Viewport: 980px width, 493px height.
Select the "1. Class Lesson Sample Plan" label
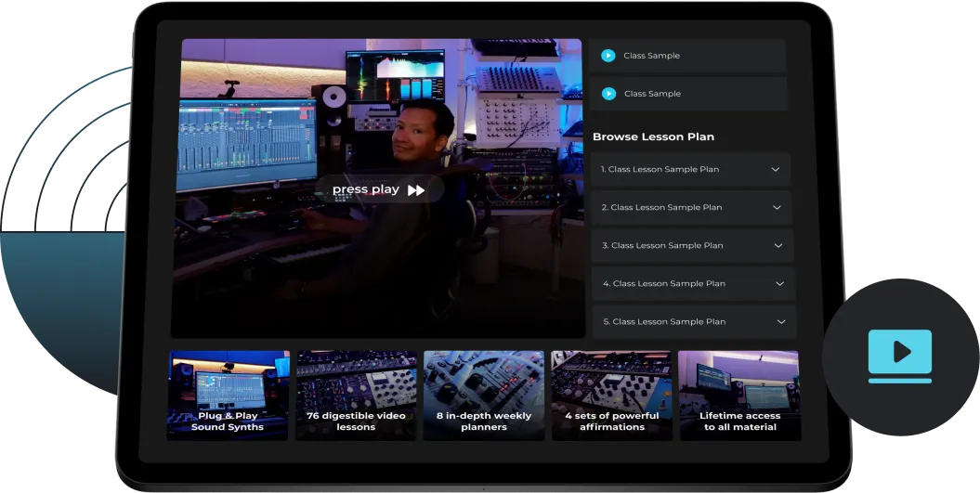click(x=660, y=170)
